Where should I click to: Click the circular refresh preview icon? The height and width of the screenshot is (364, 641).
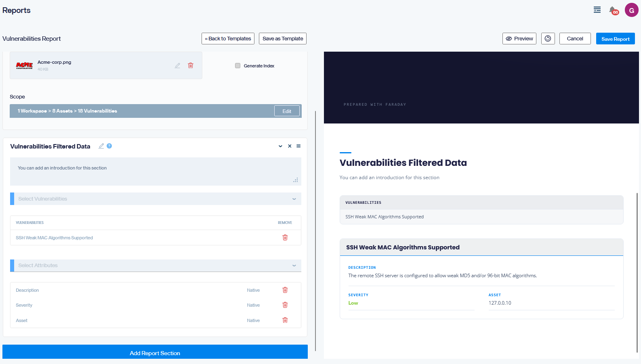point(548,38)
